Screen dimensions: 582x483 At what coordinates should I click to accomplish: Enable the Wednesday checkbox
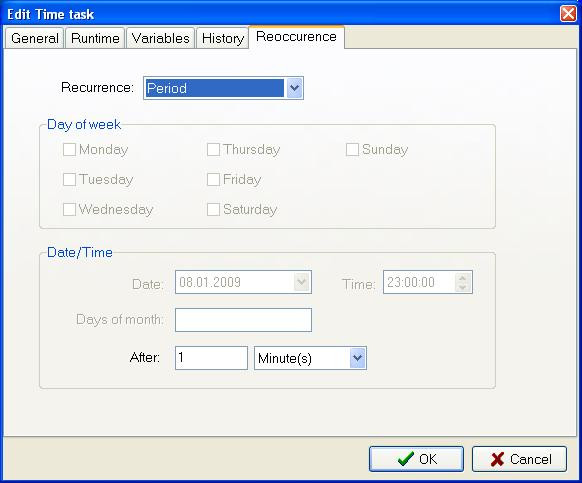click(69, 209)
